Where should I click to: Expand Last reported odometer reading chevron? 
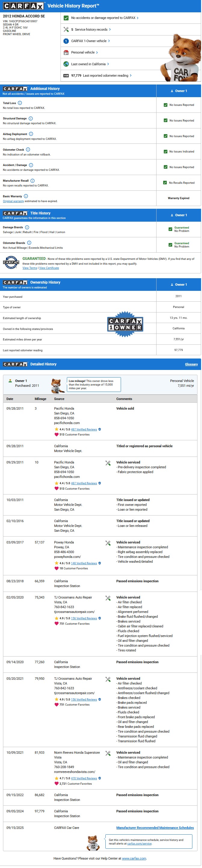(x=131, y=75)
